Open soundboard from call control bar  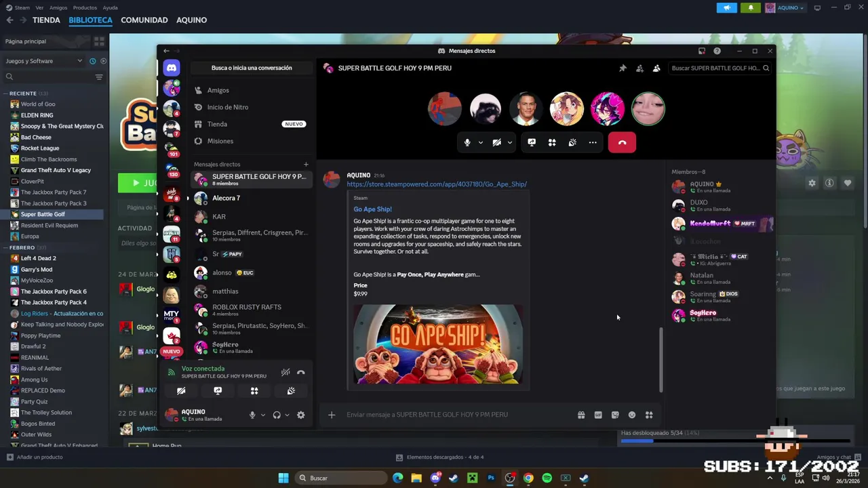point(572,142)
